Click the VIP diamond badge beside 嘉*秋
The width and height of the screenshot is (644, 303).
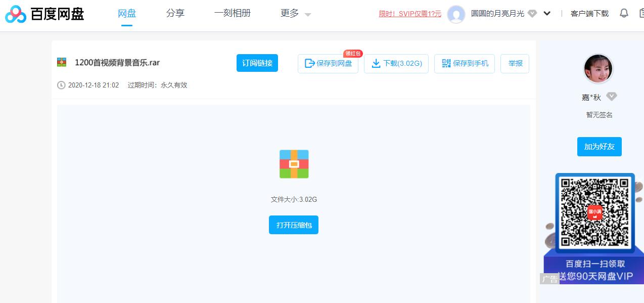tap(612, 97)
